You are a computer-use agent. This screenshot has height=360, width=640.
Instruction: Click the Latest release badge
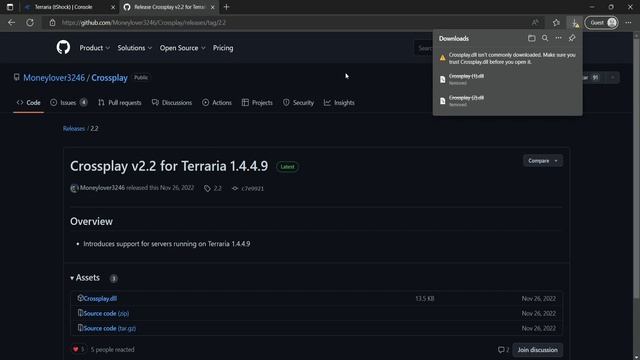[x=287, y=167]
